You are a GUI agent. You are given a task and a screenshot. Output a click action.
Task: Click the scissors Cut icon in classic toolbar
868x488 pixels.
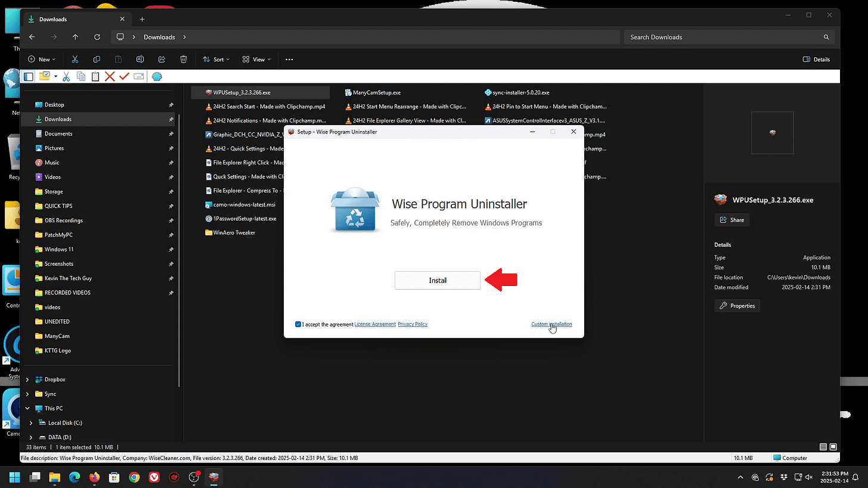(x=66, y=76)
